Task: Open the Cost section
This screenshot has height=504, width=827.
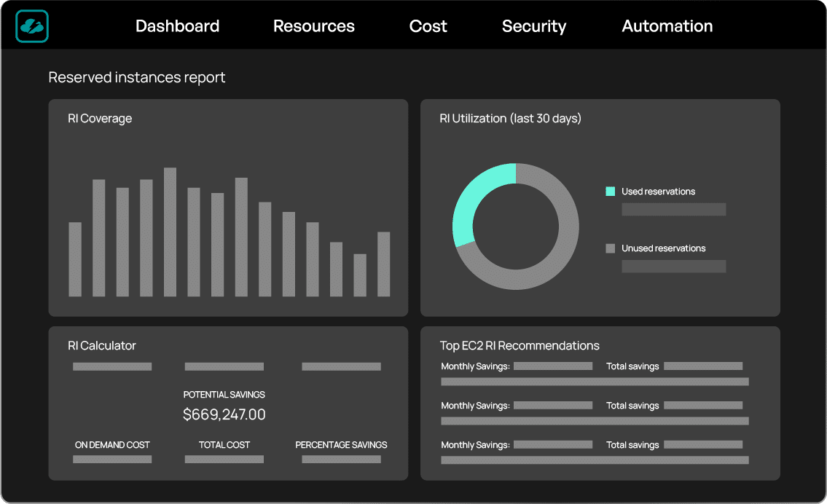Action: point(428,25)
